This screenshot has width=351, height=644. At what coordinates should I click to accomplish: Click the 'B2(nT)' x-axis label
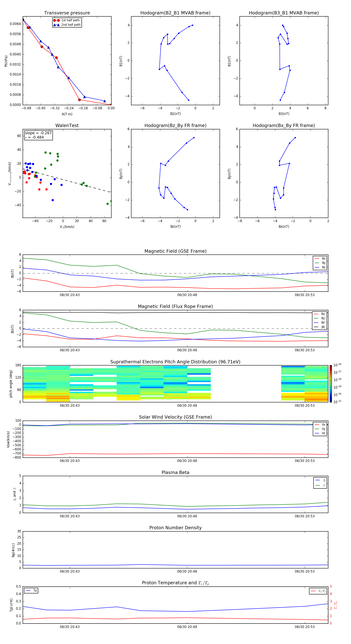(175, 114)
